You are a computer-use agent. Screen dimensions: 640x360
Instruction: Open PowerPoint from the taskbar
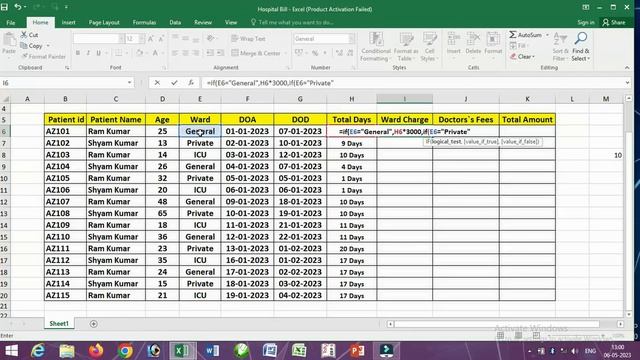pos(357,351)
